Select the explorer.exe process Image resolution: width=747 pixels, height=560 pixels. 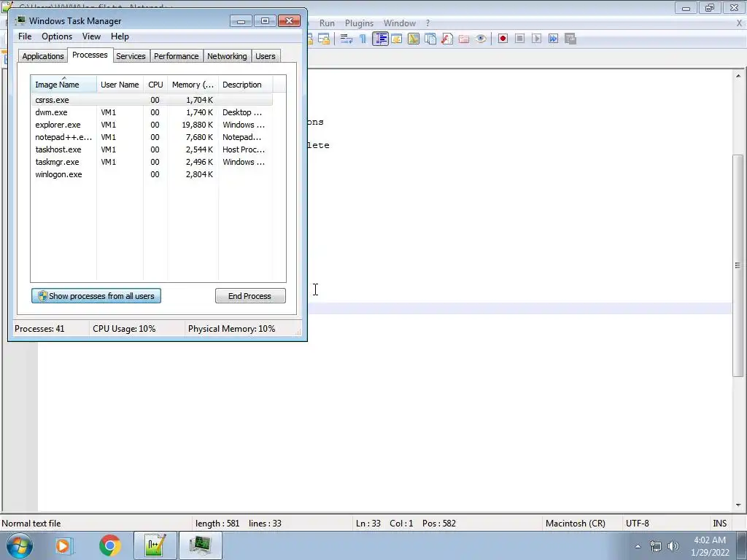[x=152, y=125]
